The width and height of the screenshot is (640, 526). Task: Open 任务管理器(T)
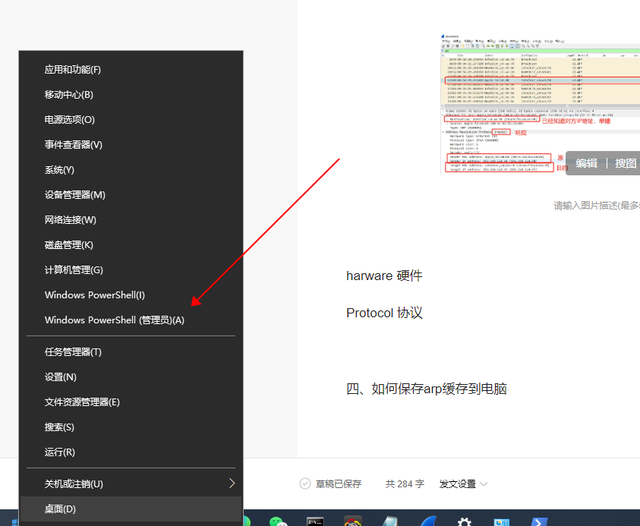click(131, 352)
